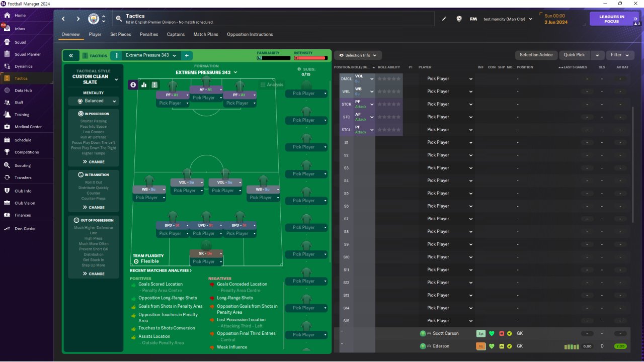Click the pencil edit icon in header
The width and height of the screenshot is (644, 362).
click(444, 19)
